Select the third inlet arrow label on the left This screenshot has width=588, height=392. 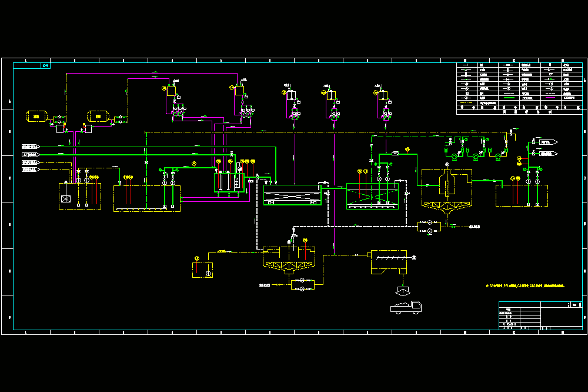(x=31, y=162)
